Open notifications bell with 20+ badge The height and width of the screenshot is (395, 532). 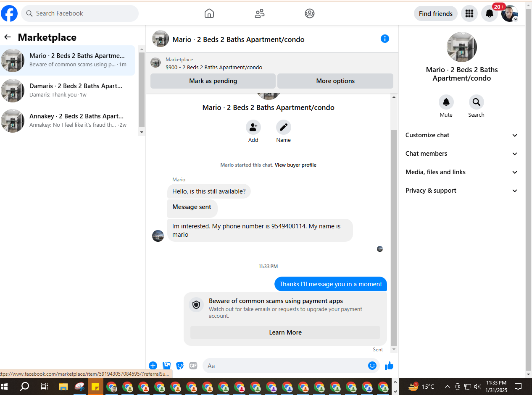[x=490, y=13]
